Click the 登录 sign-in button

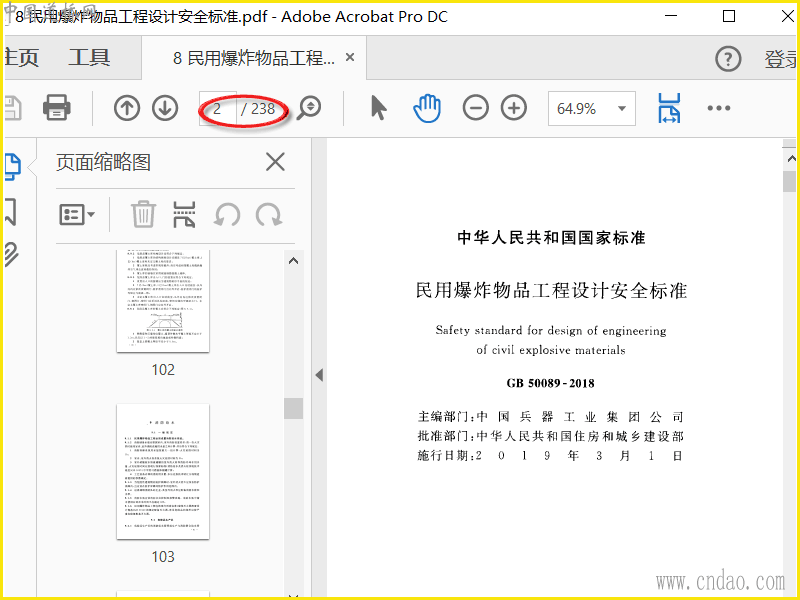(781, 59)
